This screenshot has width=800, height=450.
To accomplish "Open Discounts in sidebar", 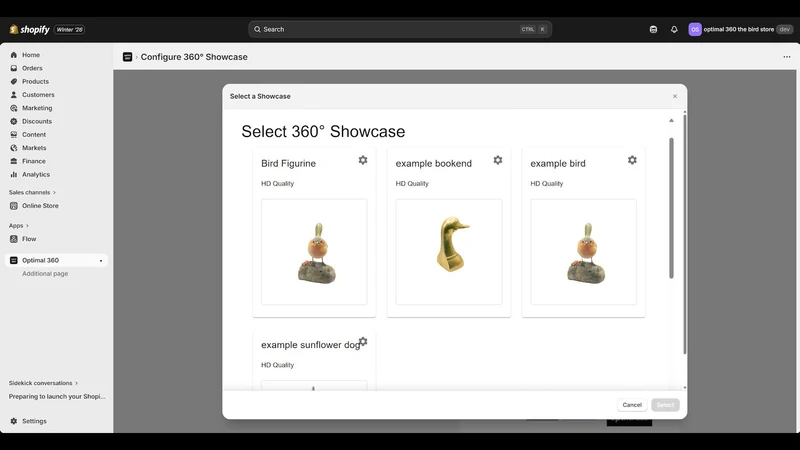I will tap(37, 121).
